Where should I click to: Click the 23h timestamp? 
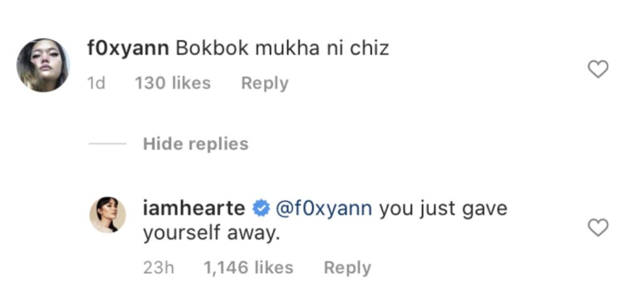click(x=158, y=267)
